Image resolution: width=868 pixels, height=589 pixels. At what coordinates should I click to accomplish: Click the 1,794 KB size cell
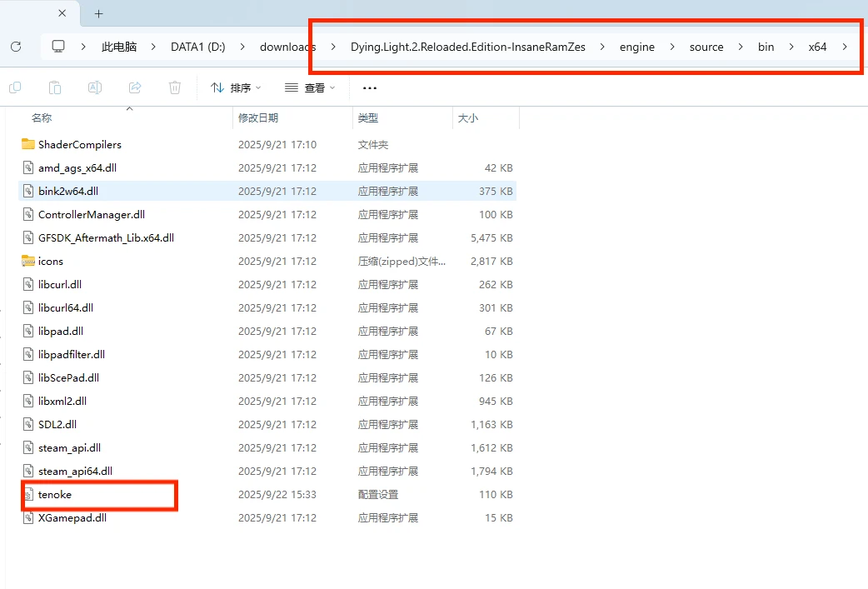click(x=491, y=471)
